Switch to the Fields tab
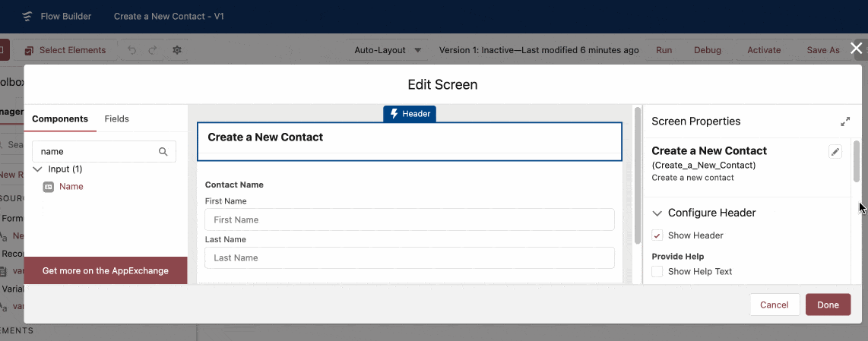The width and height of the screenshot is (868, 341). click(117, 118)
